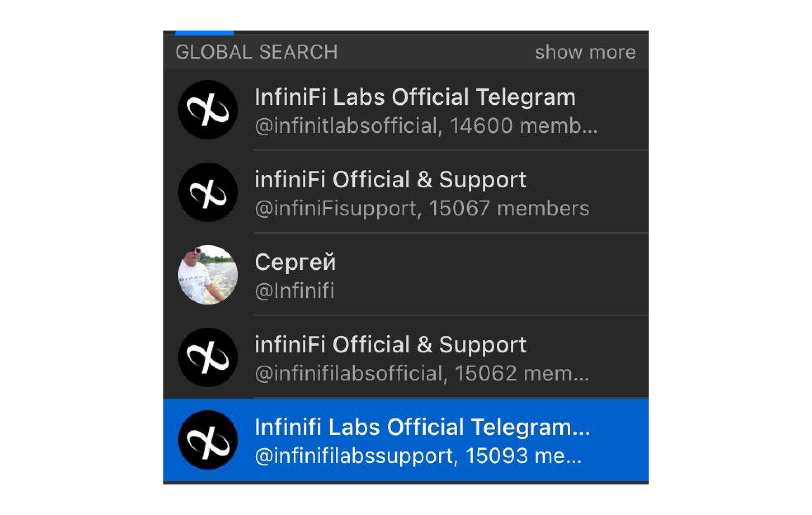The height and width of the screenshot is (515, 812).
Task: Click avatar icon of @infinifilabsofficial group
Action: 208,357
